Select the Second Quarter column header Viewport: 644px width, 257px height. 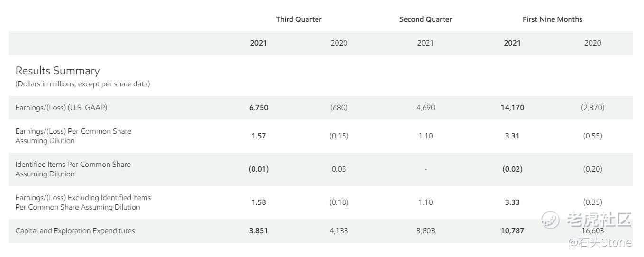(x=426, y=19)
